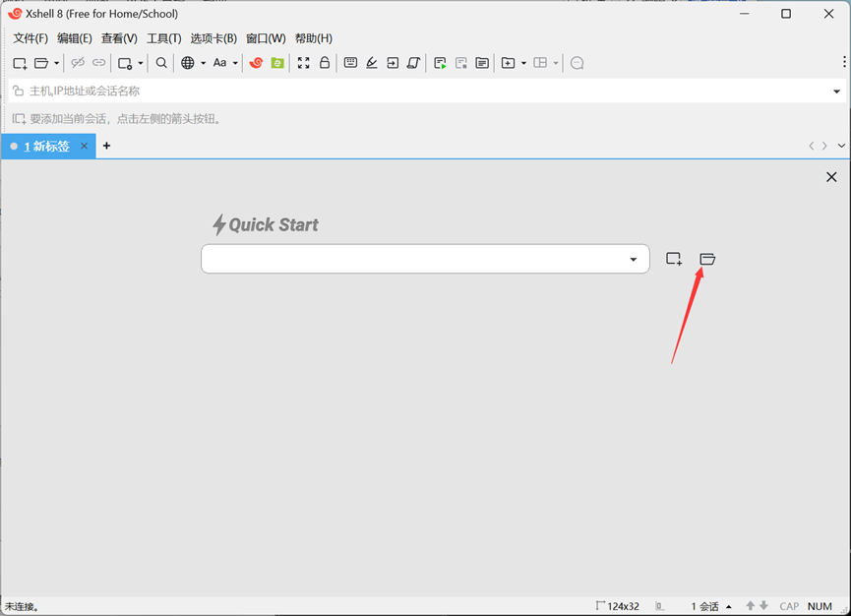Open the tab list dropdown chevron

(x=841, y=146)
